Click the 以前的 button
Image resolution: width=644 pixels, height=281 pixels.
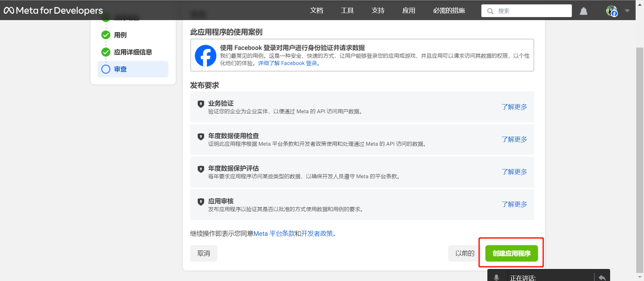coord(465,253)
